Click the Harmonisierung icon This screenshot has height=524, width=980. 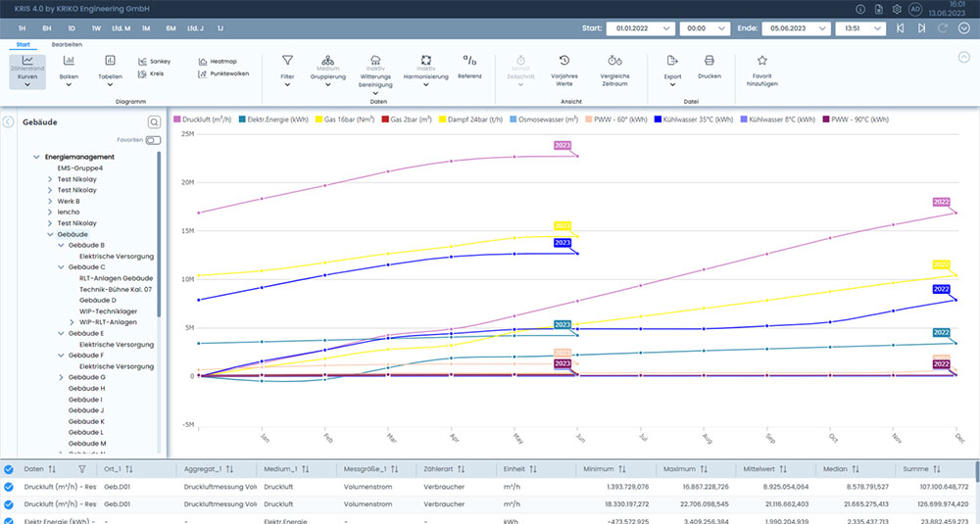coord(425,60)
